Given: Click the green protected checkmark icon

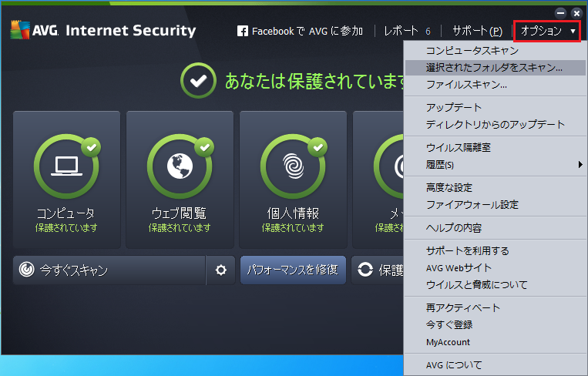Looking at the screenshot, I should pyautogui.click(x=198, y=81).
